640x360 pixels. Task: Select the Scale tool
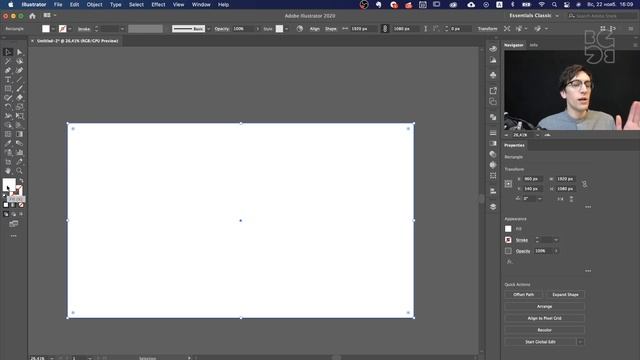coord(20,107)
